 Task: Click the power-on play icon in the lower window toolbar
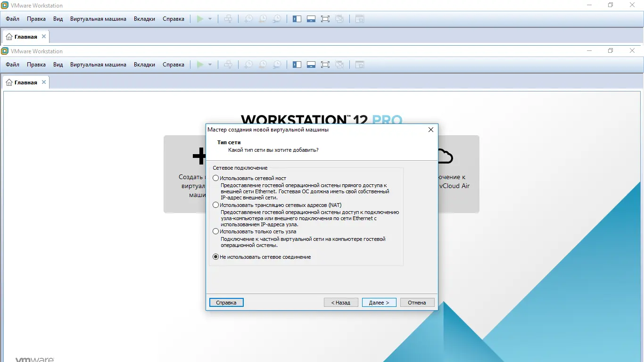[200, 65]
